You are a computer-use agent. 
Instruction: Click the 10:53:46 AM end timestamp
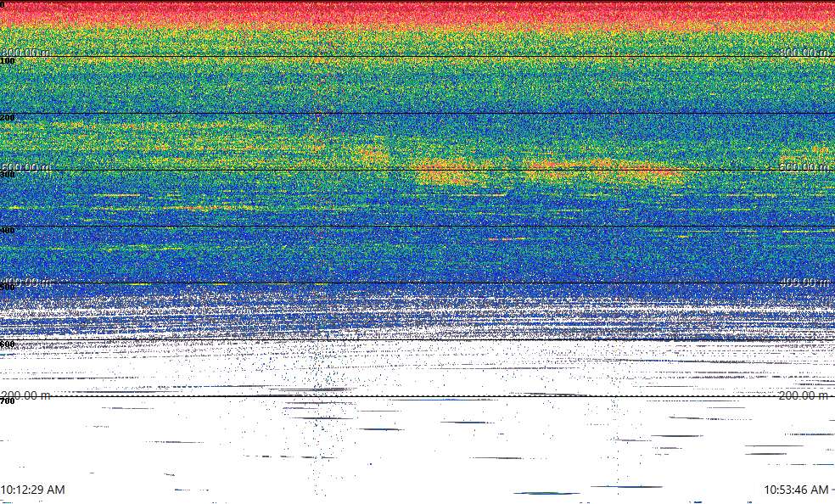(x=796, y=490)
